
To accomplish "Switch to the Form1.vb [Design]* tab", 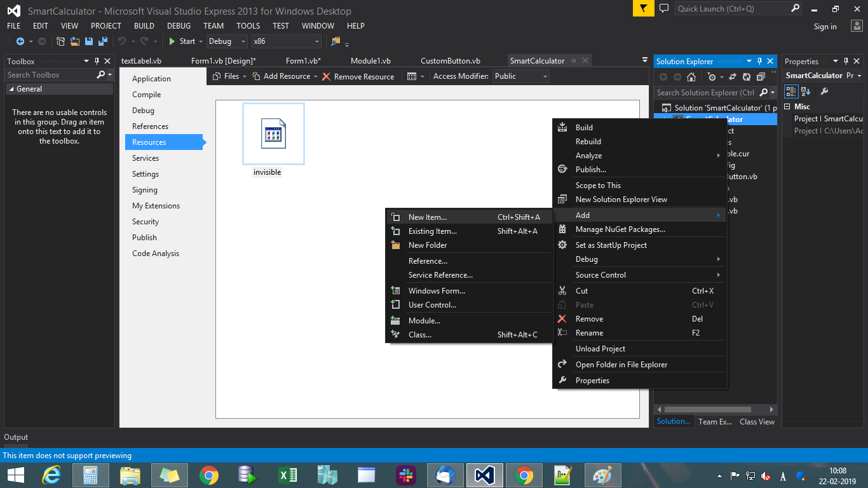I will point(224,61).
